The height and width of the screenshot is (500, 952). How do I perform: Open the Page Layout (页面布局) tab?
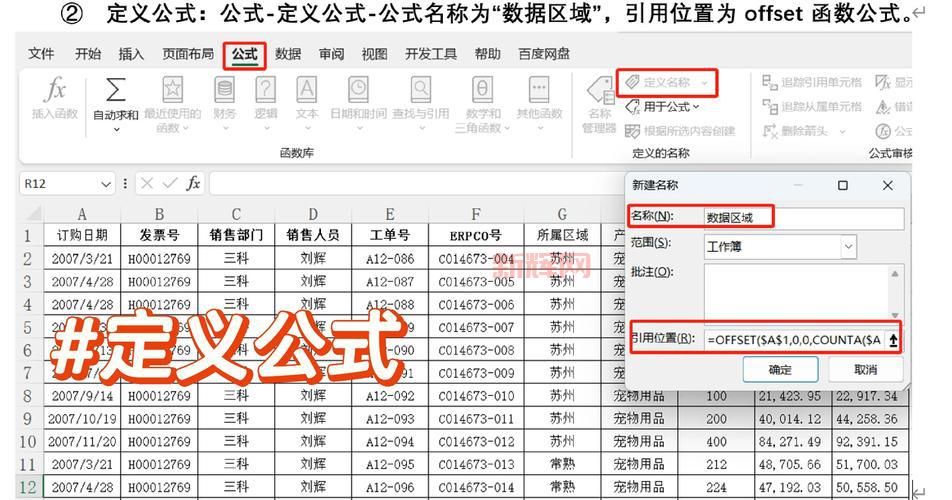[188, 54]
